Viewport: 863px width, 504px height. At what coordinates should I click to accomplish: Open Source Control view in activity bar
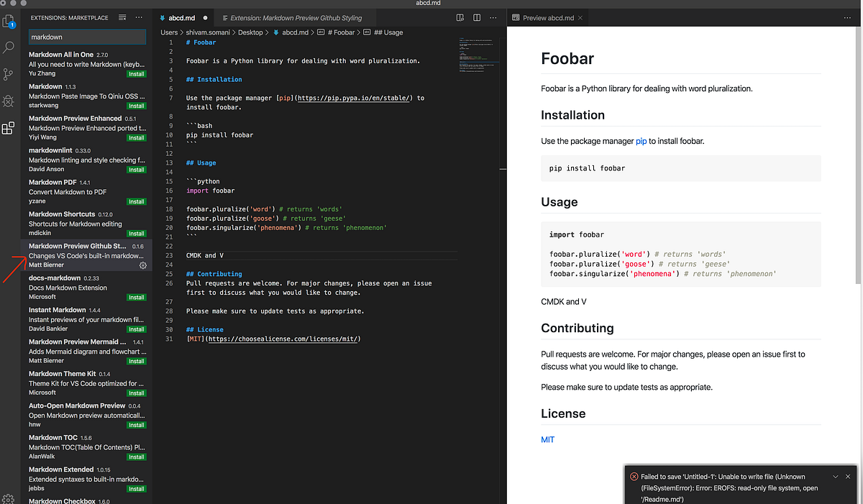pos(9,74)
